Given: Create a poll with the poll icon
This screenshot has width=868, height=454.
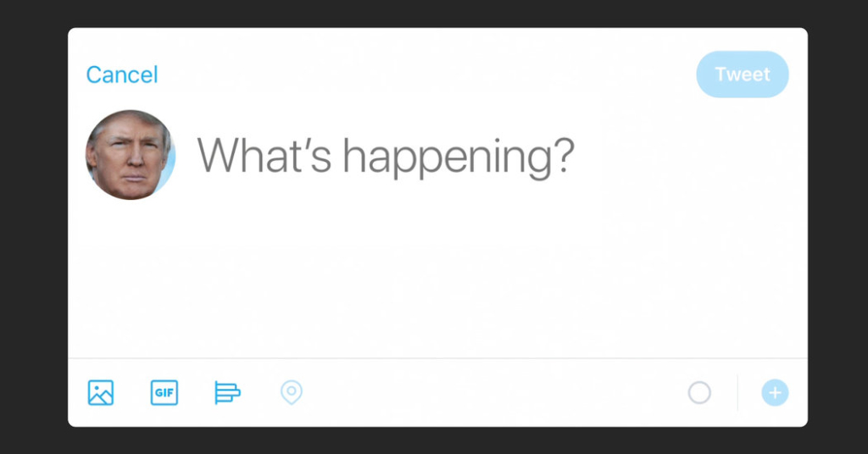Looking at the screenshot, I should [x=227, y=393].
